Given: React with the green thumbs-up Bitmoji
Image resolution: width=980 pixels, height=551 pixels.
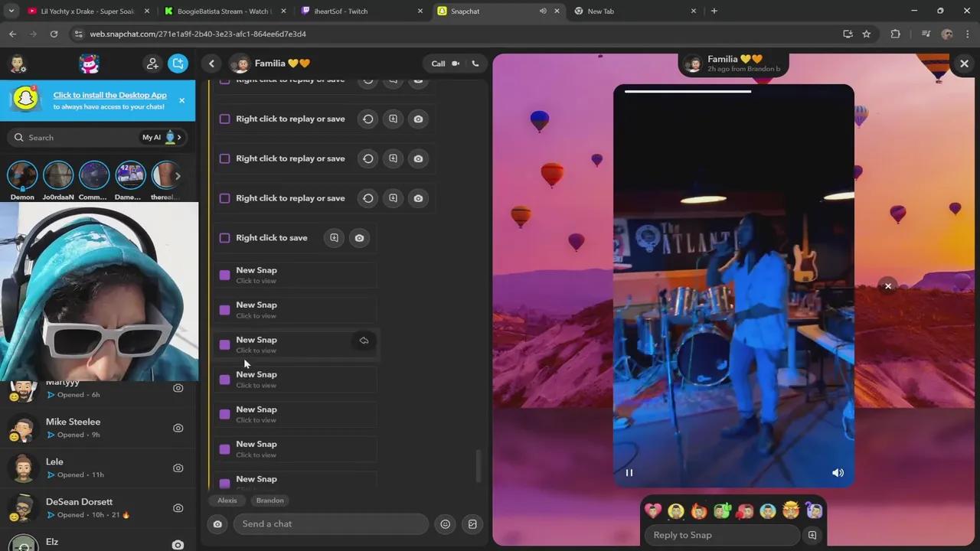Looking at the screenshot, I should pyautogui.click(x=722, y=510).
